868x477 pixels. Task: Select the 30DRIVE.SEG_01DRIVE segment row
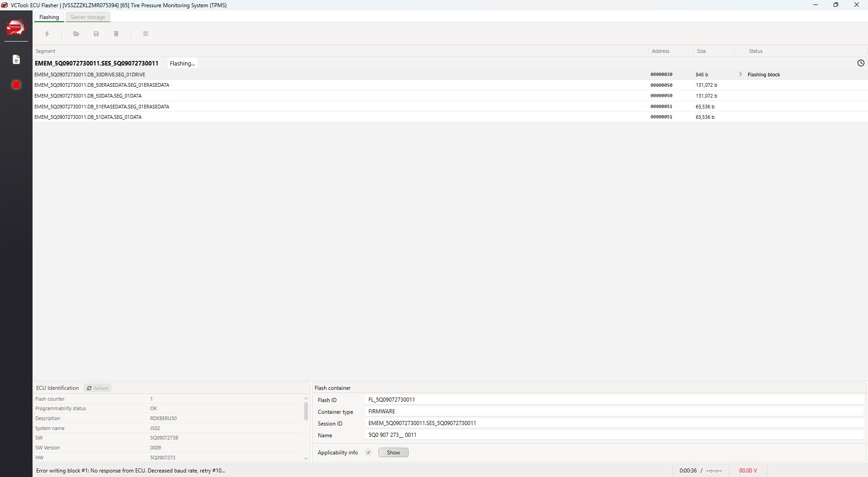point(90,75)
